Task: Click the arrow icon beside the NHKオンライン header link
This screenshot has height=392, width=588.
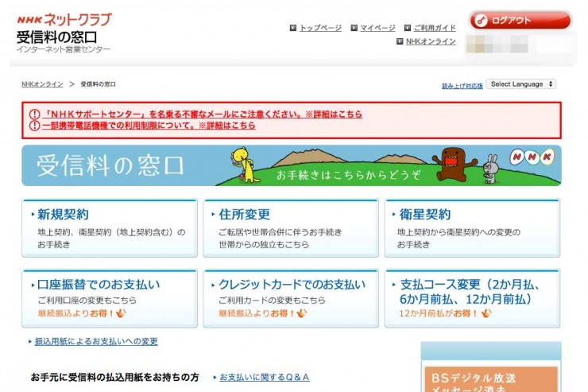Action: (400, 41)
